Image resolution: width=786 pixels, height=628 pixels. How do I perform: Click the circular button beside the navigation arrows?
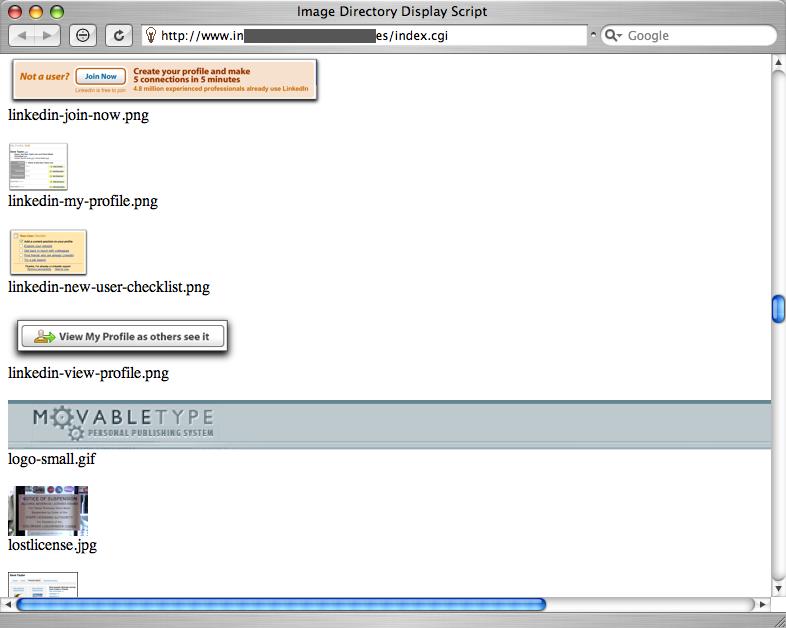(83, 36)
